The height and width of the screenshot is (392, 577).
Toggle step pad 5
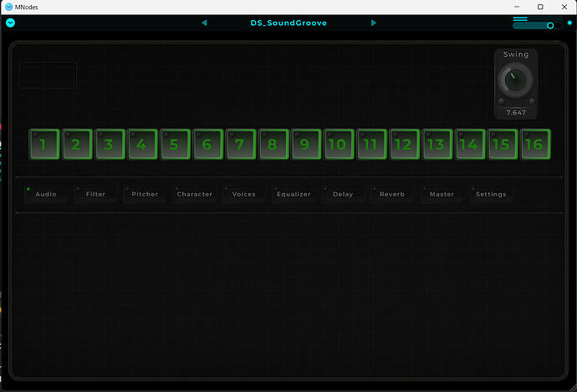[175, 144]
